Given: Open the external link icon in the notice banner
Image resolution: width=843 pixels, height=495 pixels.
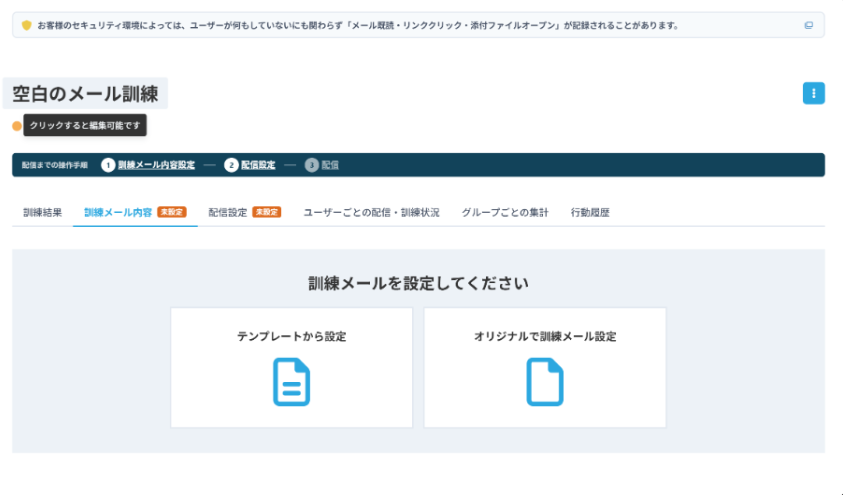Looking at the screenshot, I should (809, 25).
